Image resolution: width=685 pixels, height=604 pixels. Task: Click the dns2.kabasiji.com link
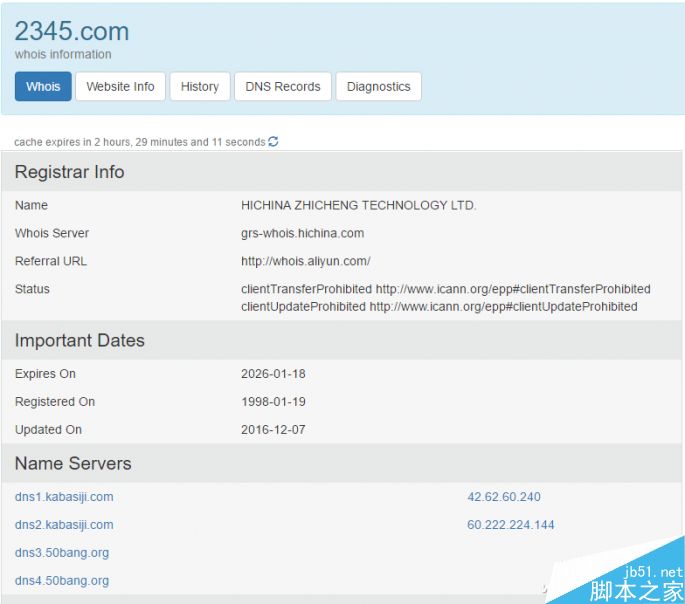(x=64, y=525)
